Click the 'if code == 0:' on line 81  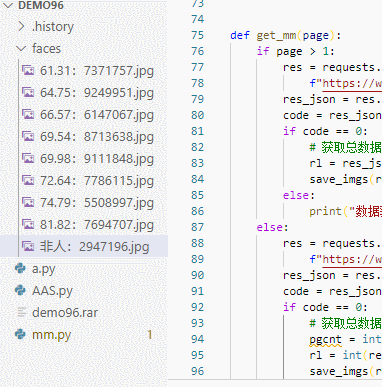325,131
